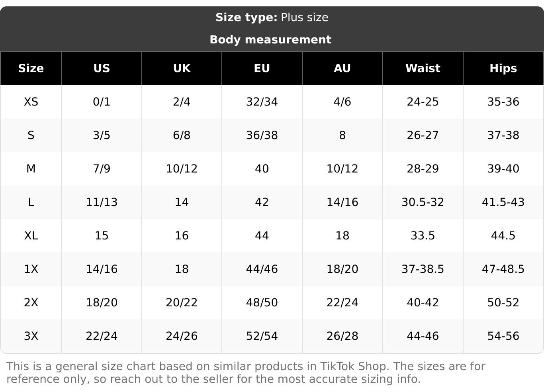The width and height of the screenshot is (544, 392).
Task: Click the 'Size type: Plus size' title
Action: tap(272, 18)
